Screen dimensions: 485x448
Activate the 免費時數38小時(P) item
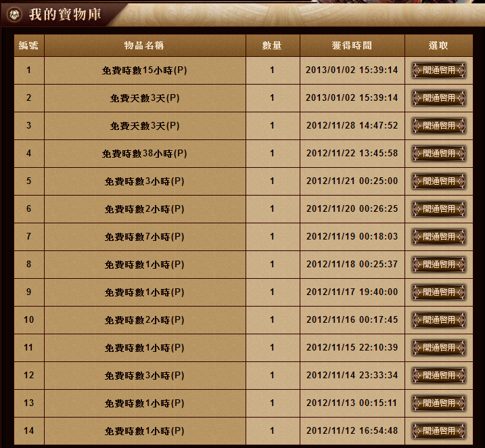[x=438, y=153]
